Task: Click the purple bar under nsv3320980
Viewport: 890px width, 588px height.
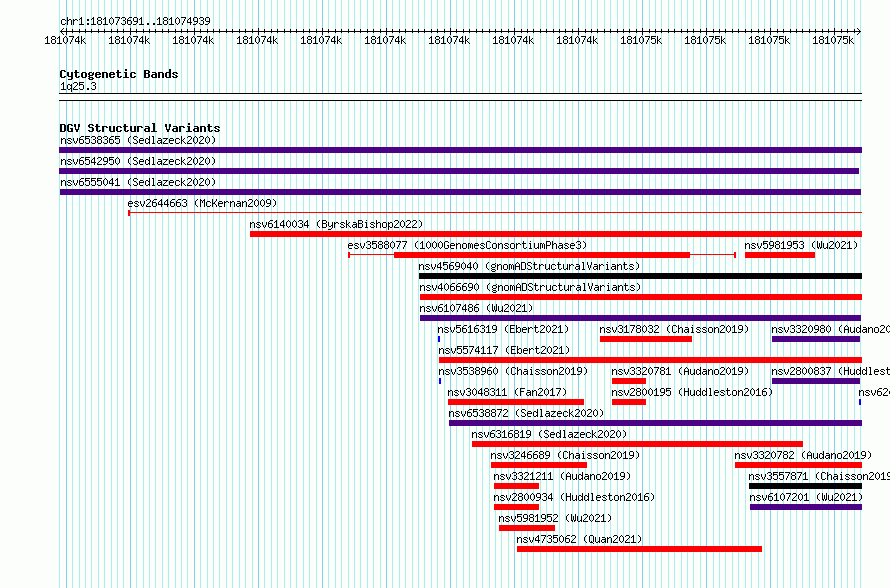Action: pyautogui.click(x=816, y=339)
